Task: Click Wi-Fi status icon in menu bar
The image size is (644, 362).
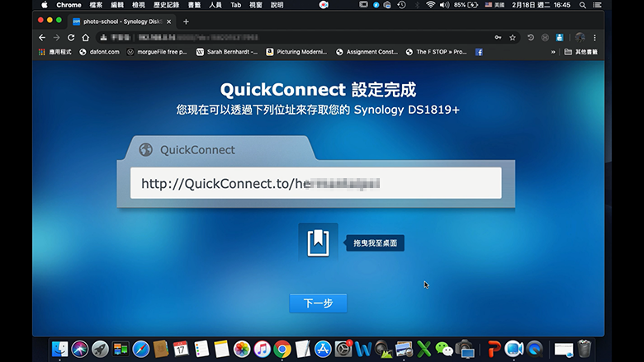Action: point(430,5)
